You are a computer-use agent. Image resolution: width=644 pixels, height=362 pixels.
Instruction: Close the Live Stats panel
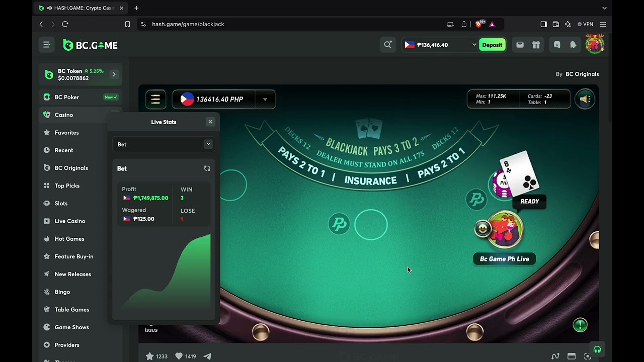click(210, 122)
